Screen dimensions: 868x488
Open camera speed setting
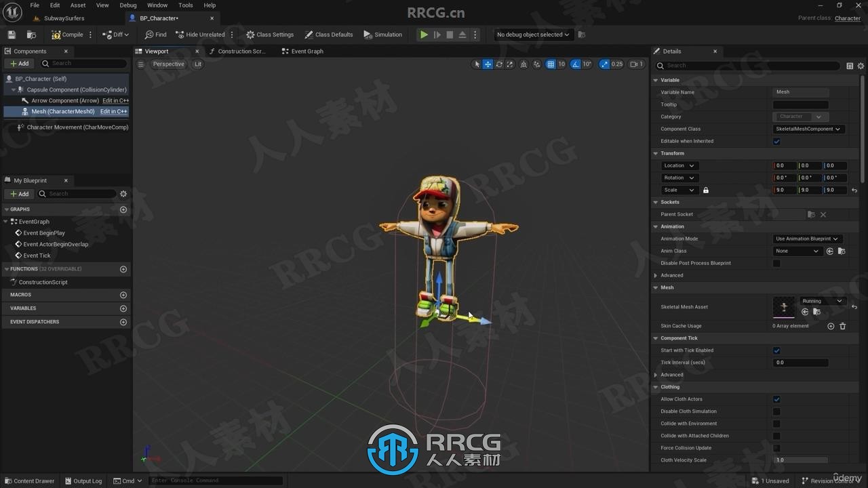point(636,64)
